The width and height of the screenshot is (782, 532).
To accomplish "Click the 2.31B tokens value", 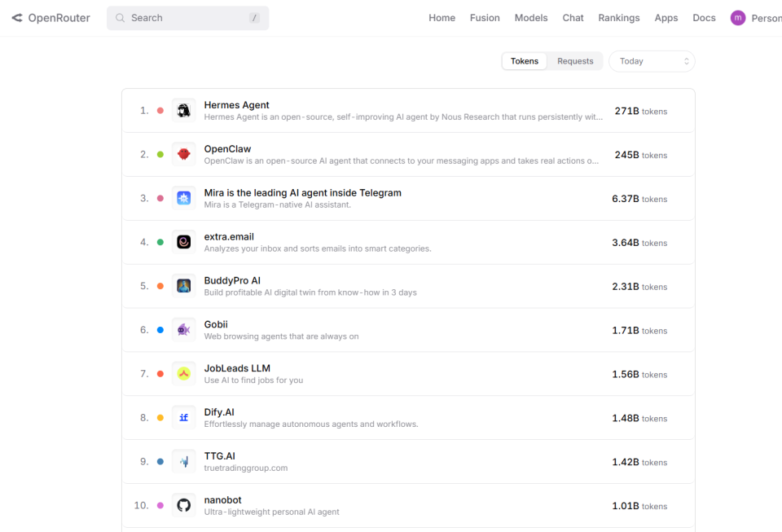I will [x=640, y=287].
